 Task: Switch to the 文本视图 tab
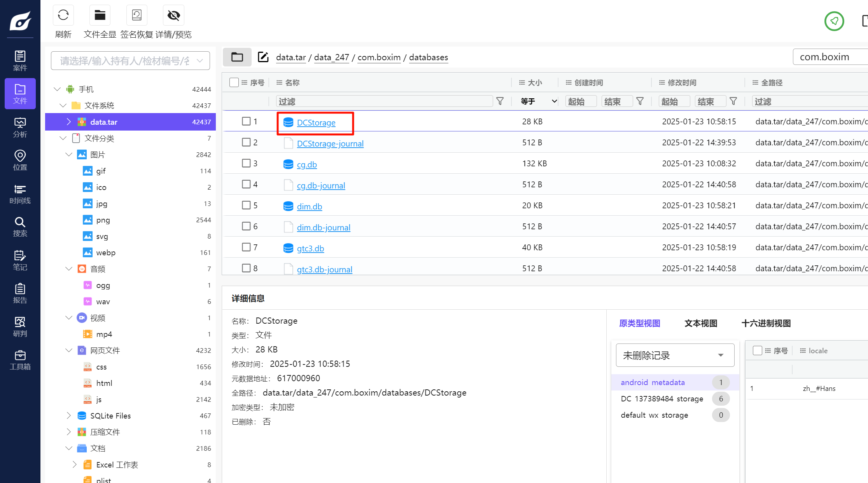pyautogui.click(x=700, y=323)
